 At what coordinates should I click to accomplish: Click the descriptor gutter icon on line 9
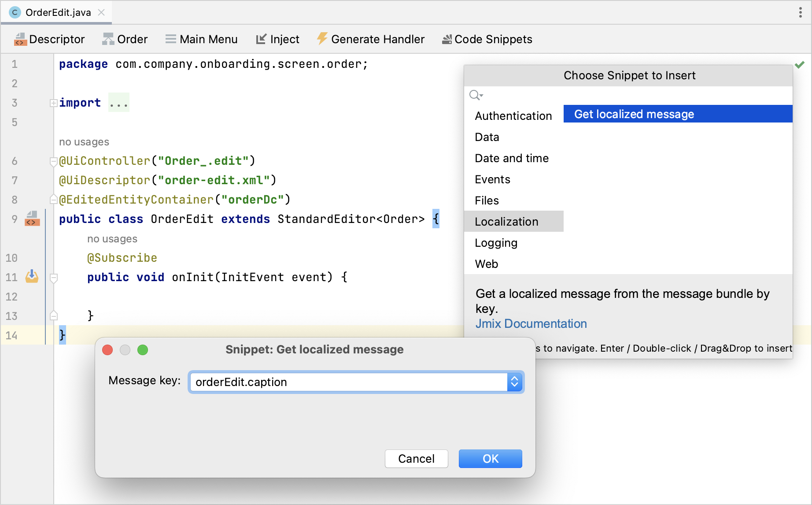click(x=32, y=219)
